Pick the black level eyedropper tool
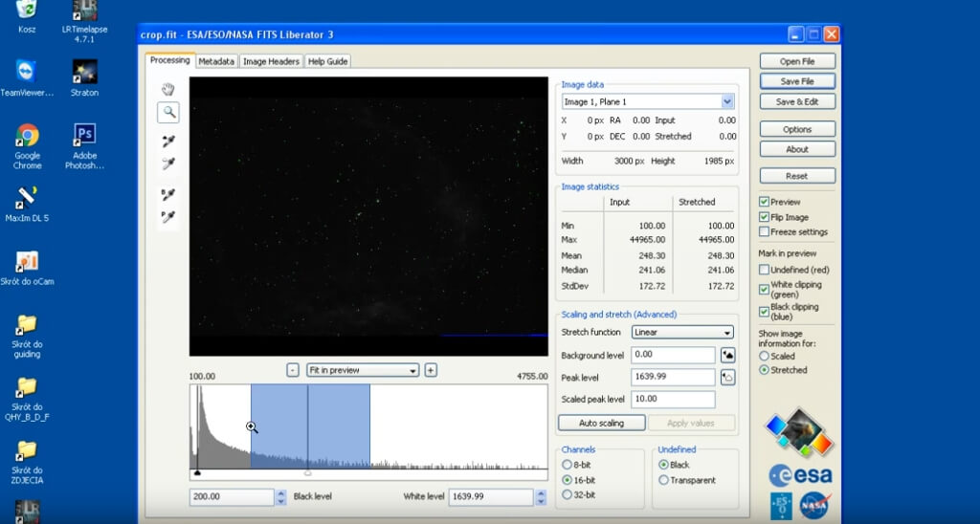The width and height of the screenshot is (980, 524). click(167, 142)
